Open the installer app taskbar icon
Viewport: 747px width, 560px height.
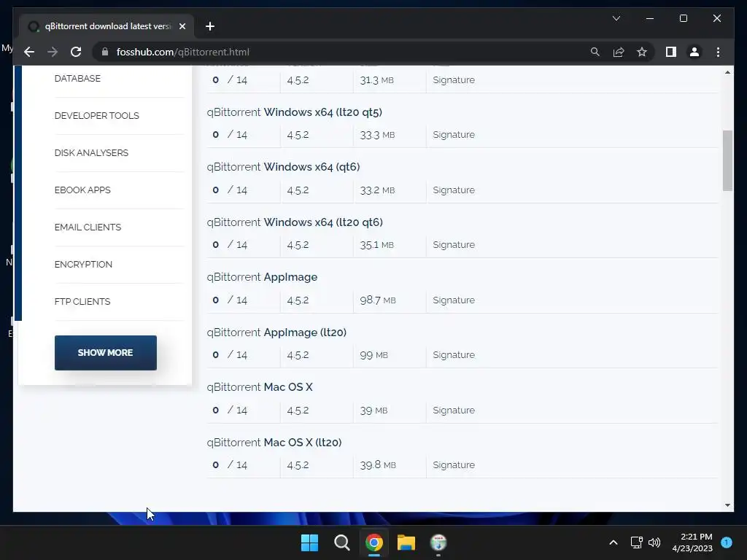438,542
